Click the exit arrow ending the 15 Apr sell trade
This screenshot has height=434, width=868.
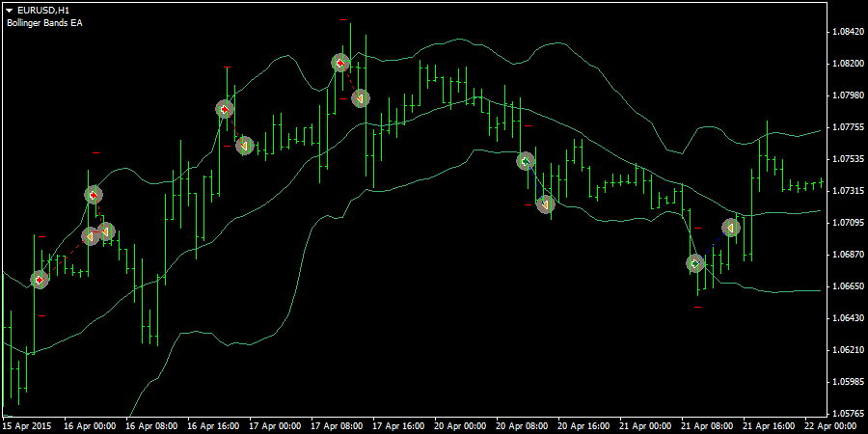point(91,236)
